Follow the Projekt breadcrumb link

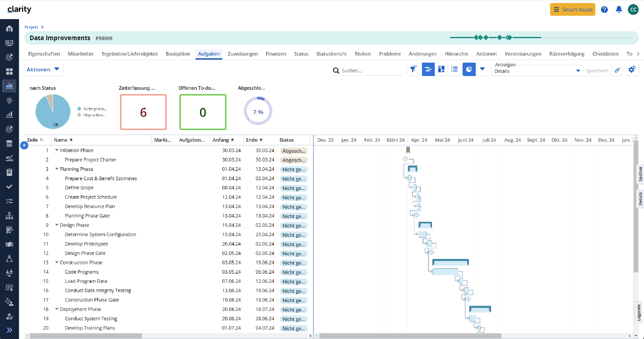point(31,27)
